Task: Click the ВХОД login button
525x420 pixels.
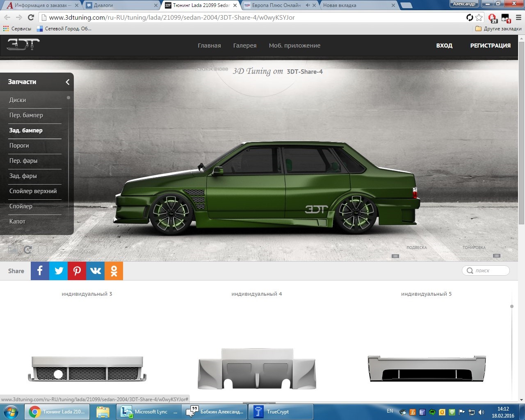Action: [444, 46]
